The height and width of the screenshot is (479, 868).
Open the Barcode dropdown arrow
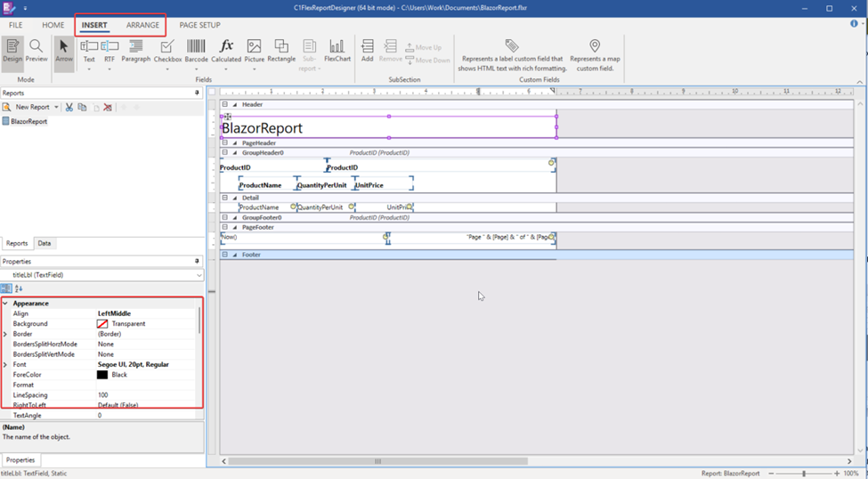(x=196, y=69)
